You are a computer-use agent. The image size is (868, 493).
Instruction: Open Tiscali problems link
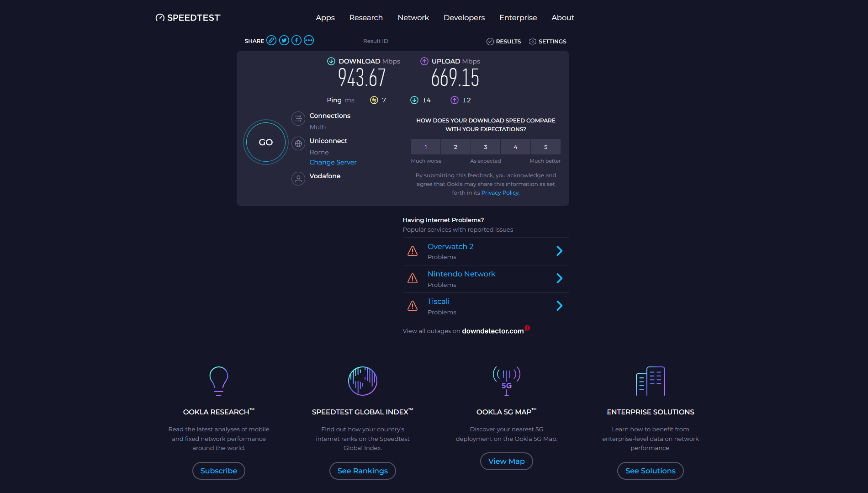point(439,301)
